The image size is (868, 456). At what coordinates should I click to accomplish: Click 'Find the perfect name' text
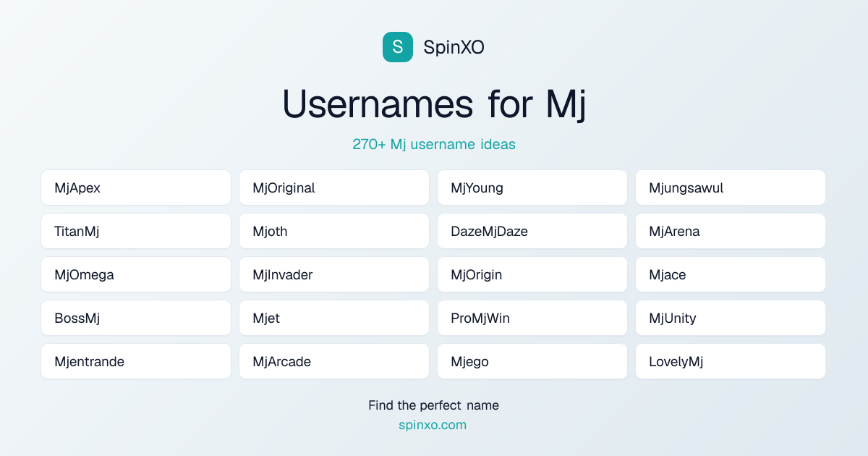point(434,405)
